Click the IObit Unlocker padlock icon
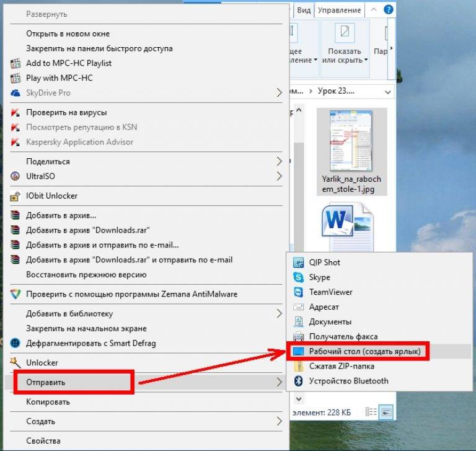Screen dimensions: 476x451 15,196
